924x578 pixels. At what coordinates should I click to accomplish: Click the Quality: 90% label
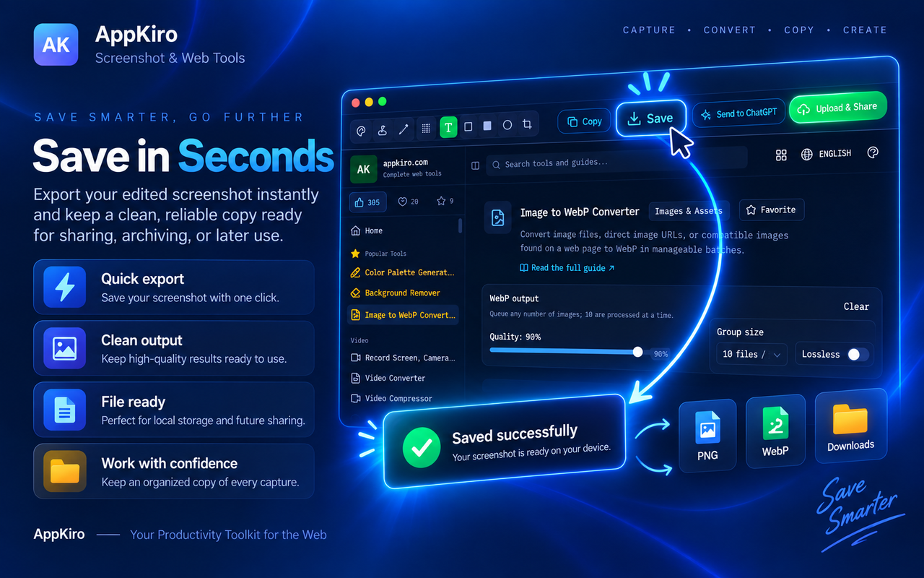click(x=515, y=337)
